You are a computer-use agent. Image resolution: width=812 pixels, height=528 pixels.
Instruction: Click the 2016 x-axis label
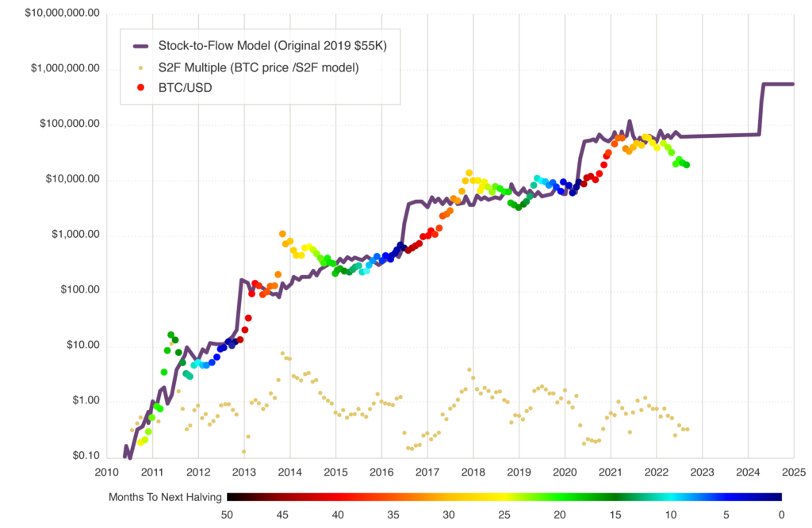[x=381, y=472]
